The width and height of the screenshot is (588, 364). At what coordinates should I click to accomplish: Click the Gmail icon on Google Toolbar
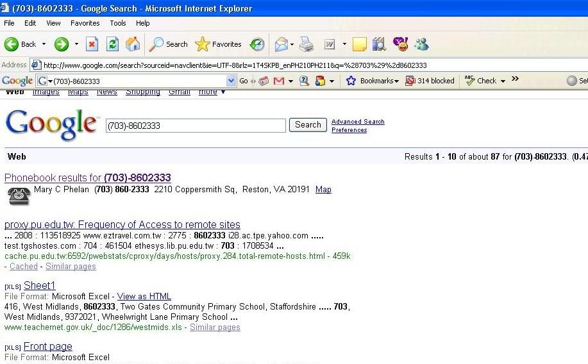279,81
